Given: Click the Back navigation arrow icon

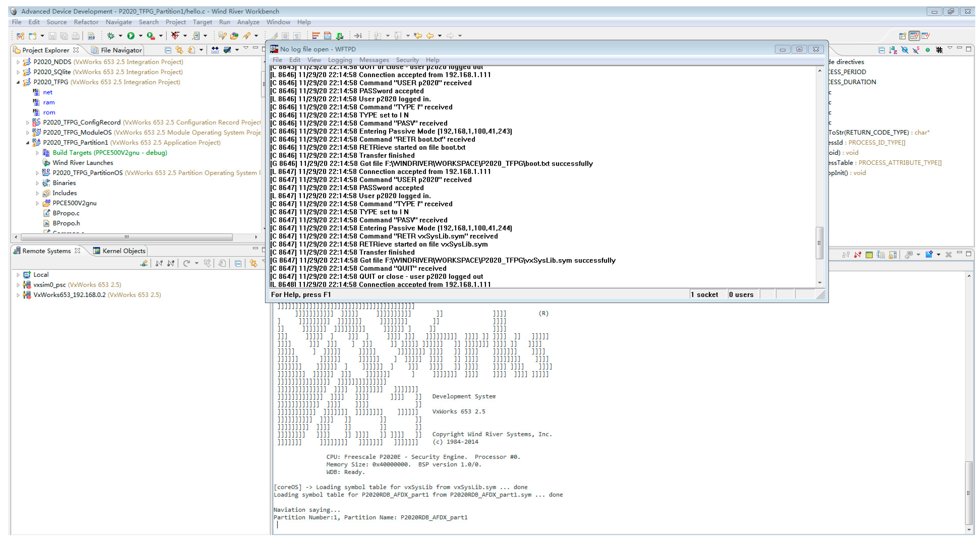Looking at the screenshot, I should pos(430,36).
